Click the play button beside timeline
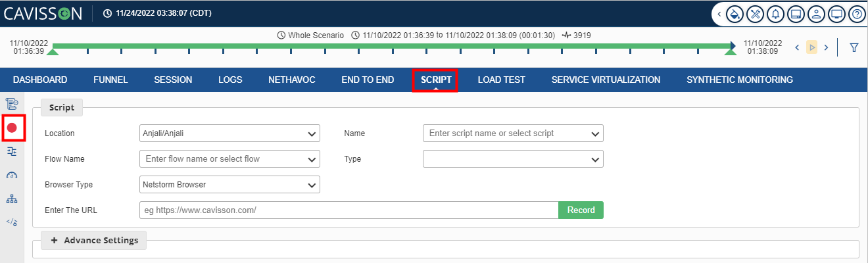This screenshot has width=868, height=263. (812, 47)
